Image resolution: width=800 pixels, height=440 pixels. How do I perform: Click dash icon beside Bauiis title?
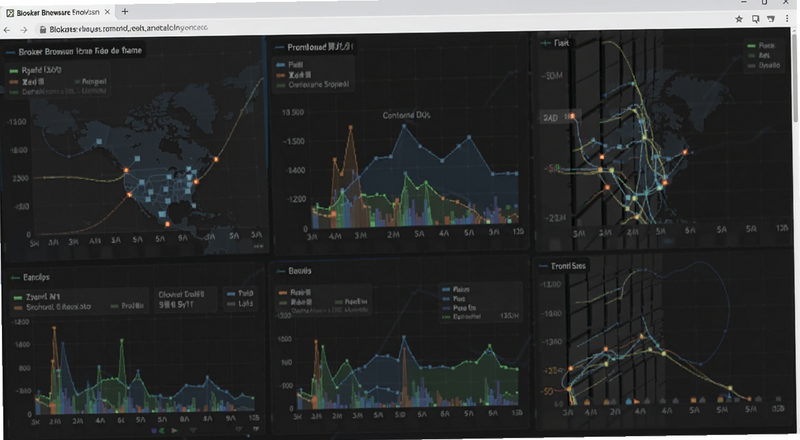pyautogui.click(x=280, y=271)
